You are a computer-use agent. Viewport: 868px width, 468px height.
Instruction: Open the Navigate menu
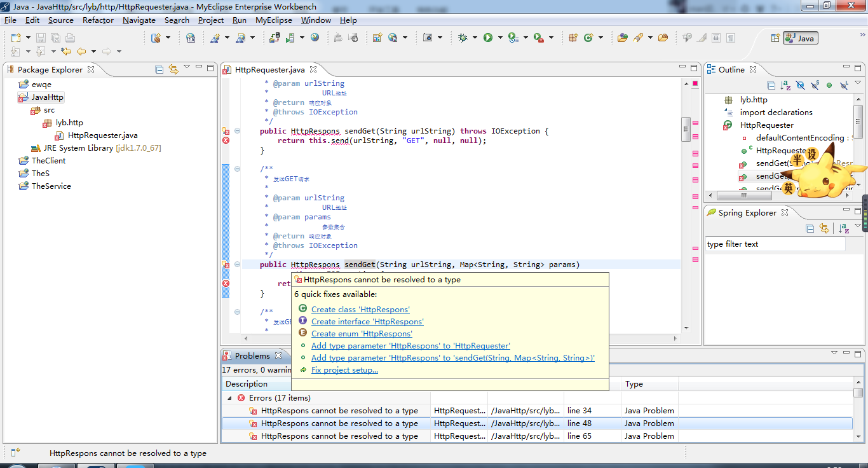click(139, 20)
